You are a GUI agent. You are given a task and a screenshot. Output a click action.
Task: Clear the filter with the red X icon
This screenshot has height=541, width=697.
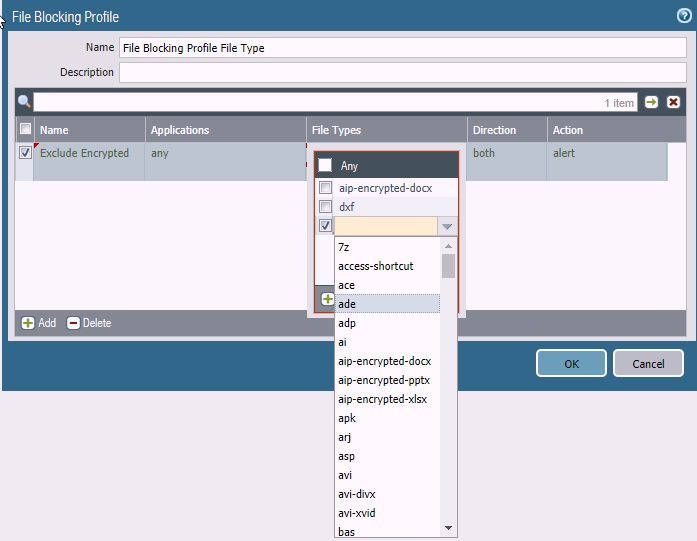tap(673, 102)
